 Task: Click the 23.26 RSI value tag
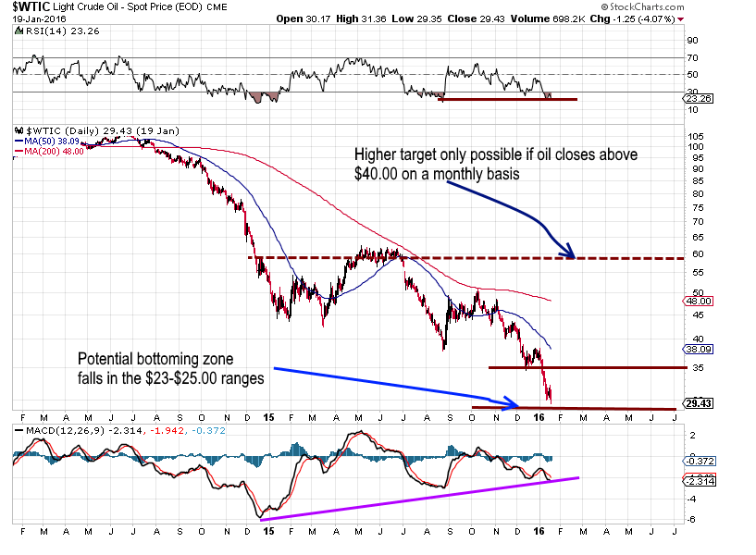[x=698, y=99]
